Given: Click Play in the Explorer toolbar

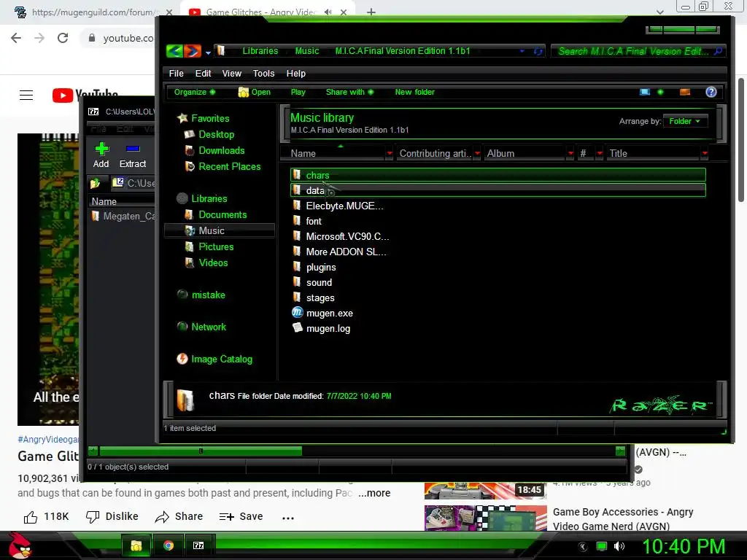Looking at the screenshot, I should coord(298,92).
